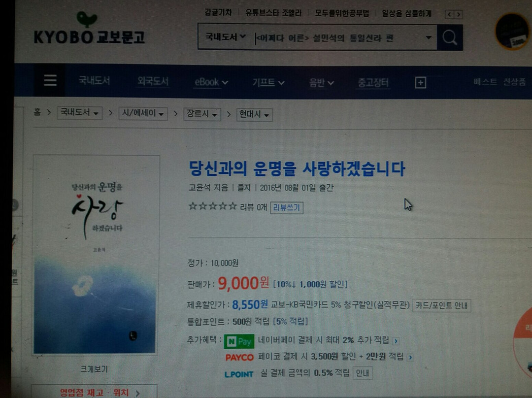Open the hamburger all-menu icon
The width and height of the screenshot is (532, 398).
coord(50,80)
